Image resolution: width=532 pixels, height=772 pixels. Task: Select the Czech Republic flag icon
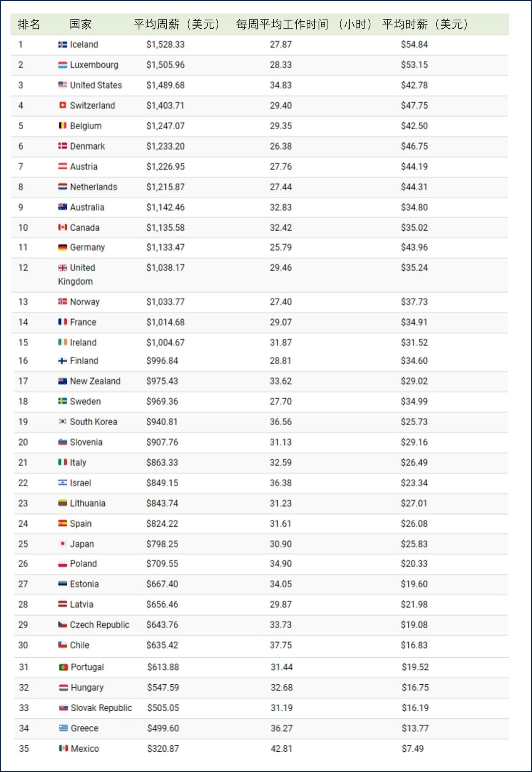click(x=62, y=624)
